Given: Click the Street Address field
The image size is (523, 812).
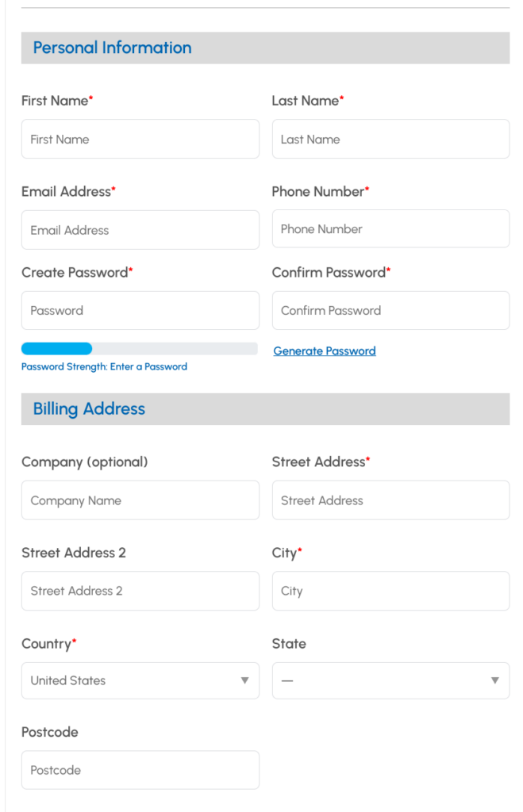Looking at the screenshot, I should 390,500.
